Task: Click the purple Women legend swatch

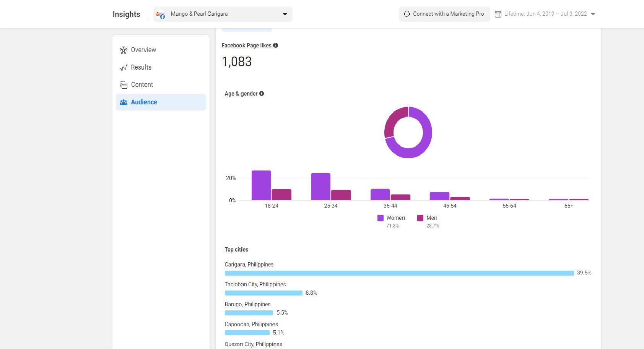Action: pos(381,218)
